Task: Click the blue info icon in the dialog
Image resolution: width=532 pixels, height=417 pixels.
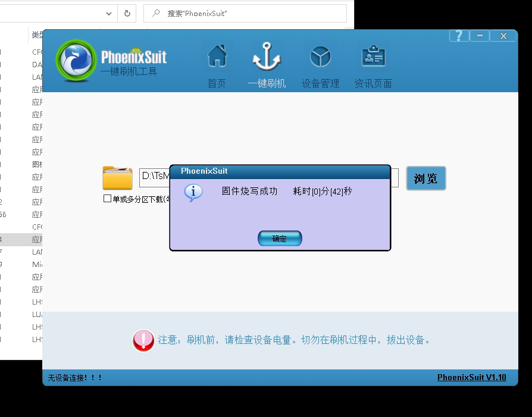Action: pos(193,193)
